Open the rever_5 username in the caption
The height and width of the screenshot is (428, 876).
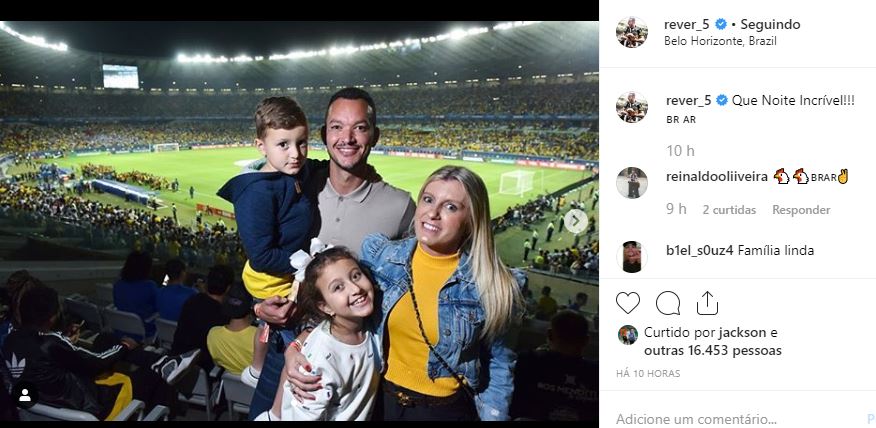[x=688, y=101]
